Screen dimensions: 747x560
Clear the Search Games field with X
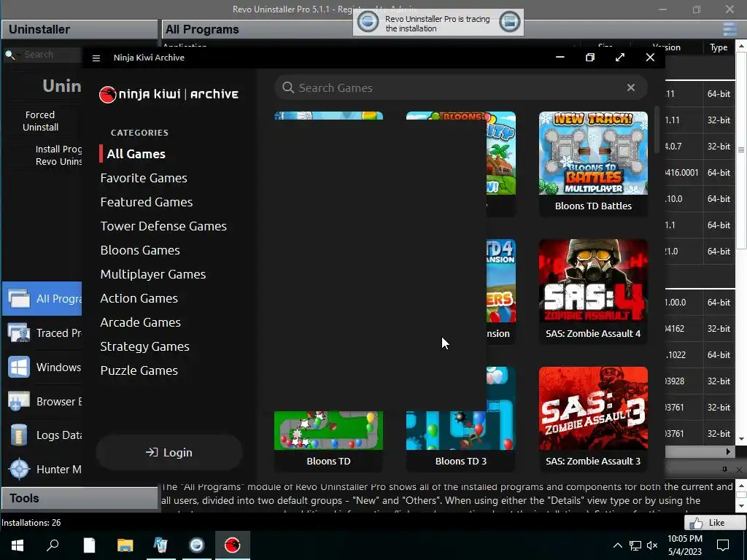(x=631, y=87)
